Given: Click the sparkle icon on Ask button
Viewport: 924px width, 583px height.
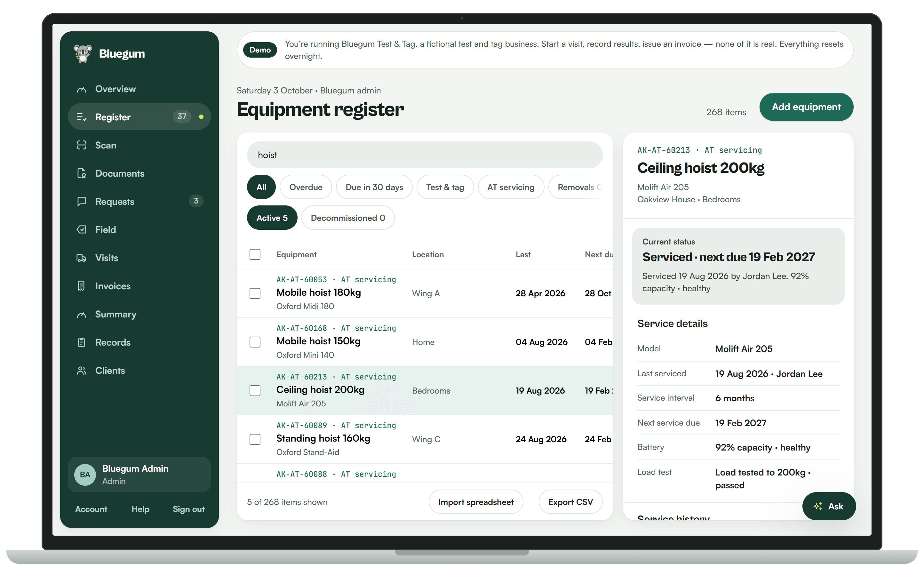Looking at the screenshot, I should click(818, 506).
